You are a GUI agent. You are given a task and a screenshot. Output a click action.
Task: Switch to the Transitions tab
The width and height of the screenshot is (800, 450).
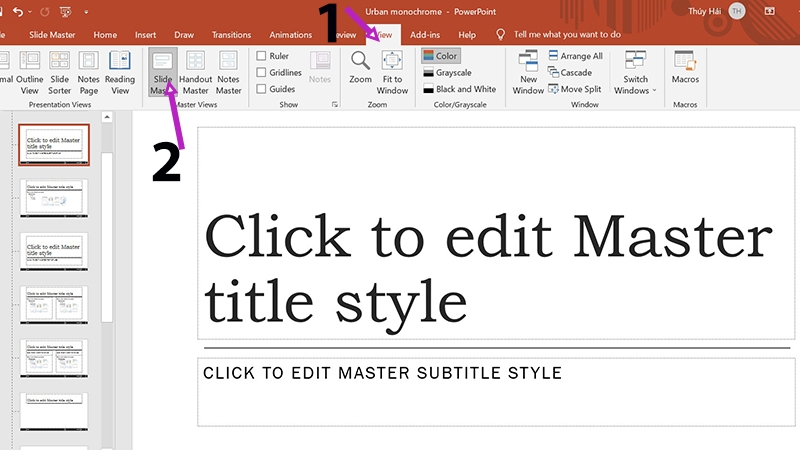231,34
